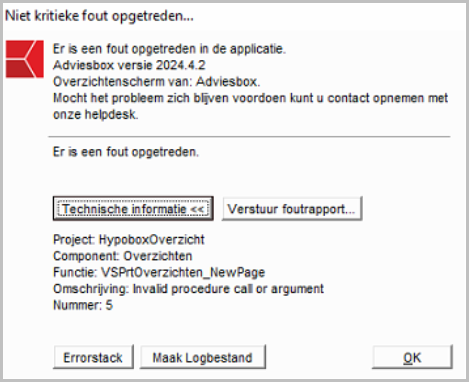Click the 'Component: Overzichten' line
The image size is (469, 382).
coord(123,256)
